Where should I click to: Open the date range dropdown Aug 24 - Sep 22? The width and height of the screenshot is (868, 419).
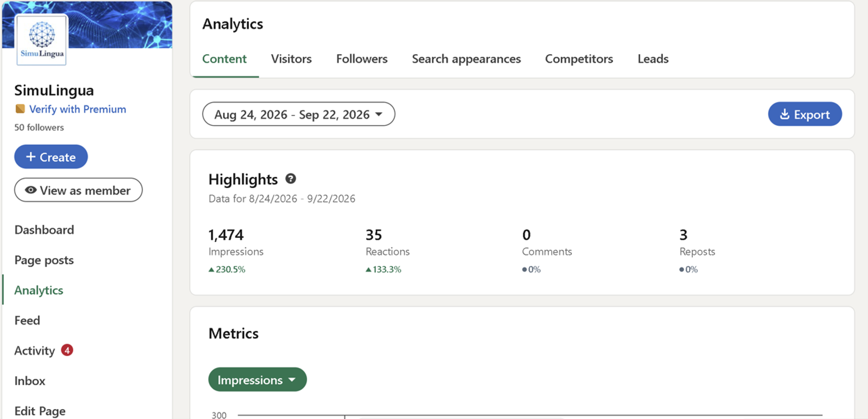tap(298, 114)
